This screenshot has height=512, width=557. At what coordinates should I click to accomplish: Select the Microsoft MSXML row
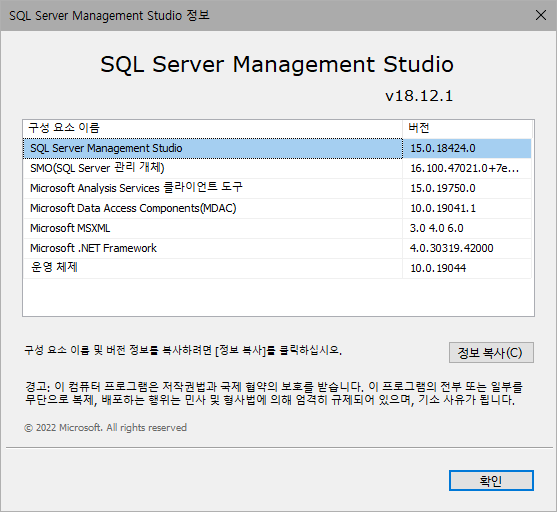point(277,228)
